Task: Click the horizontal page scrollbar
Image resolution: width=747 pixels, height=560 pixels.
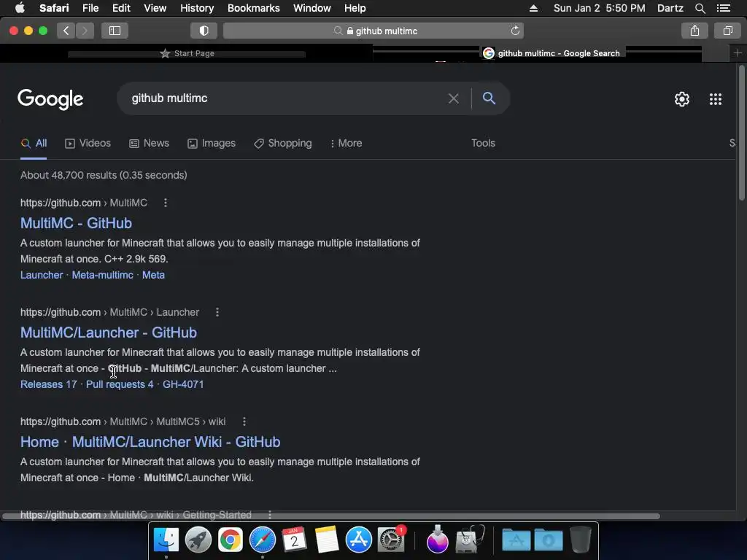Action: (x=331, y=516)
